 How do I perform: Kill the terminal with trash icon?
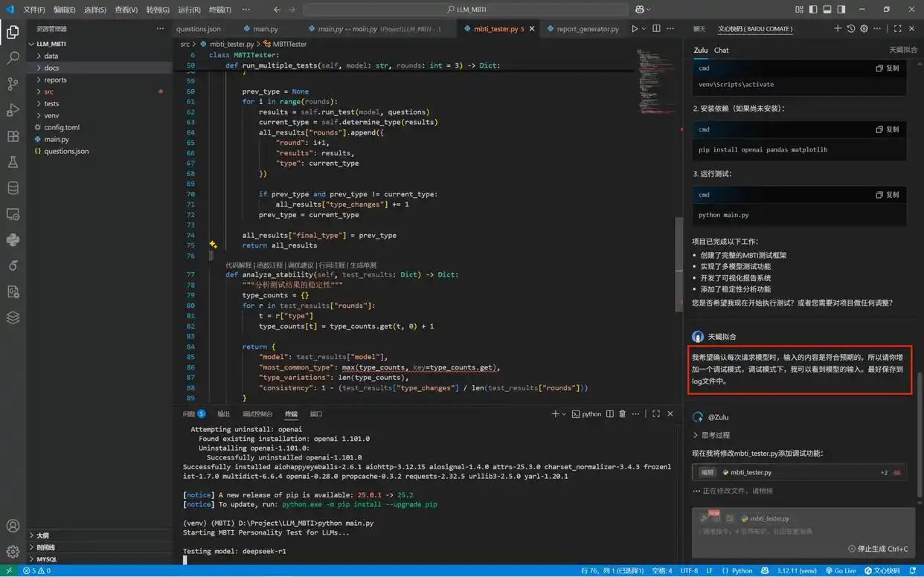(x=623, y=414)
